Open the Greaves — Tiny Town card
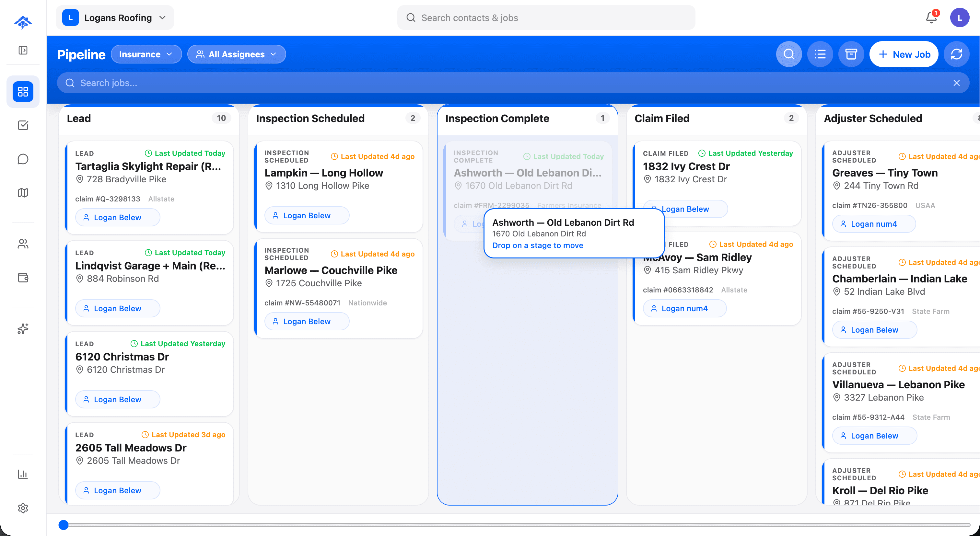Screen dimensions: 980x536 [901, 191]
